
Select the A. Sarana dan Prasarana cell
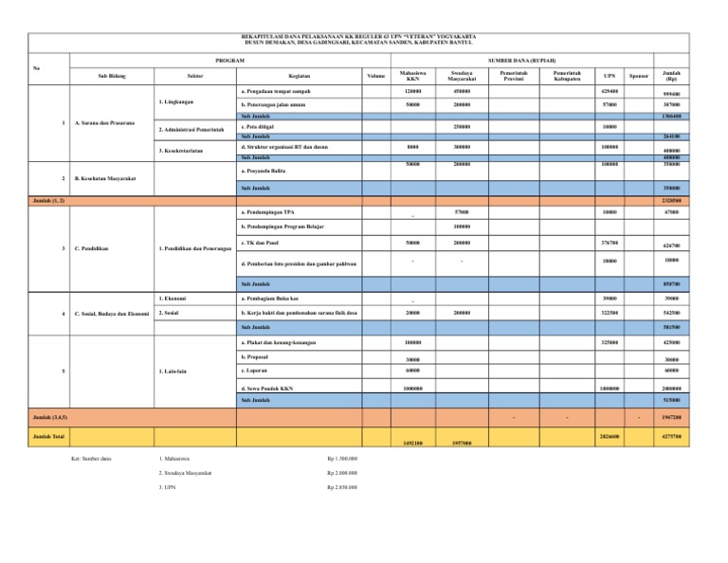(x=112, y=123)
